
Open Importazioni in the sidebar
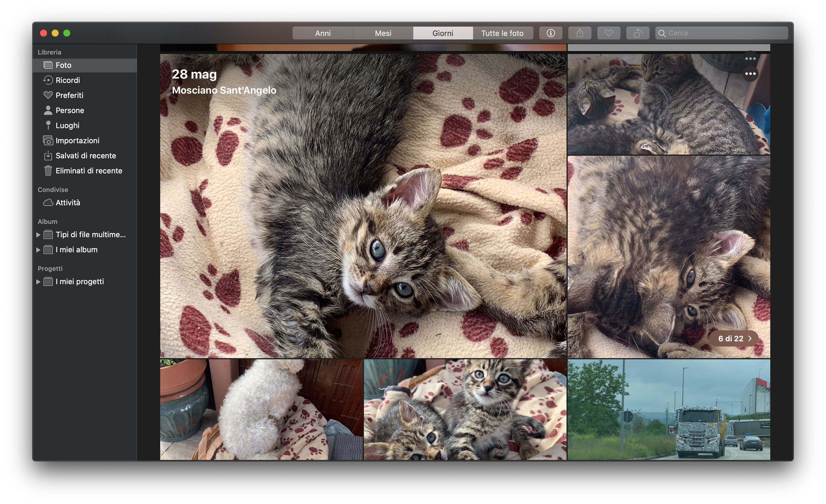tap(85, 140)
